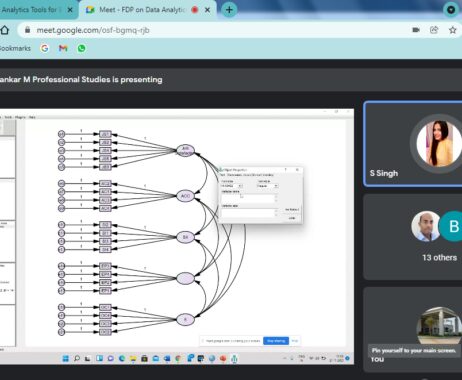Viewport: 462px width, 380px height.
Task: Open Windows Start in shared screen taskbar
Action: tap(65, 359)
